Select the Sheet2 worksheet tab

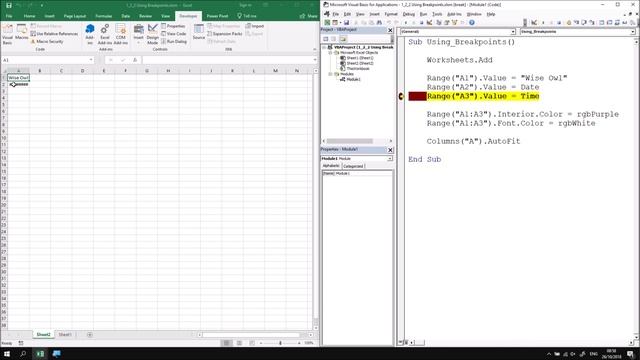click(x=43, y=335)
